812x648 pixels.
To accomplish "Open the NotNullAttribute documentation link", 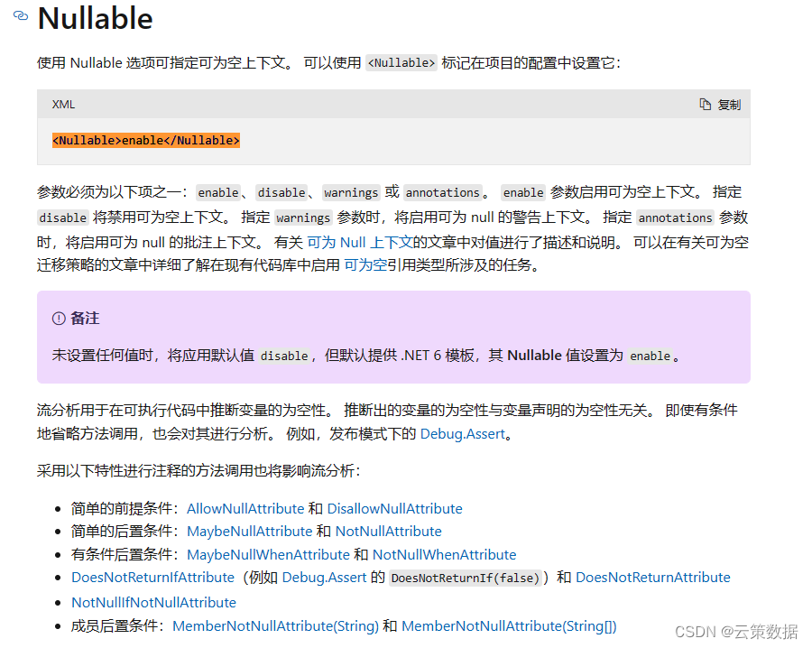I will 388,532.
